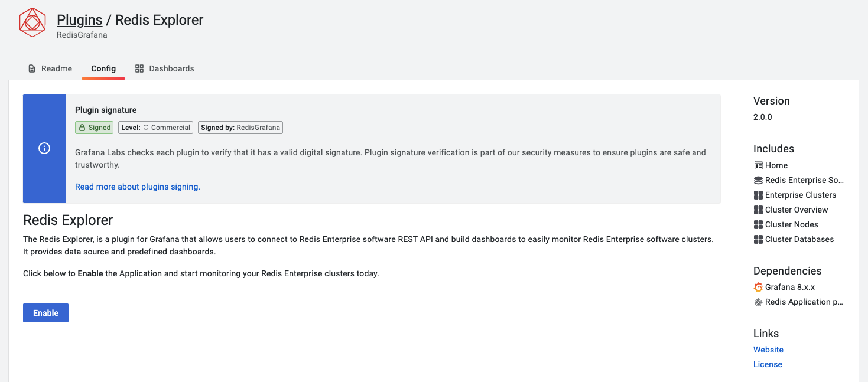Enable the Redis Explorer application
The width and height of the screenshot is (868, 382).
[45, 312]
